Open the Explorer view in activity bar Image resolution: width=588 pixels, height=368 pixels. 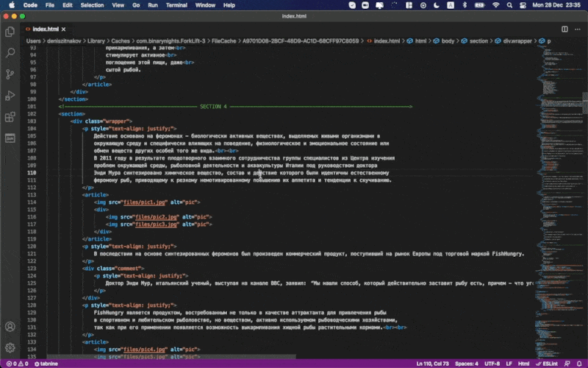pyautogui.click(x=10, y=32)
